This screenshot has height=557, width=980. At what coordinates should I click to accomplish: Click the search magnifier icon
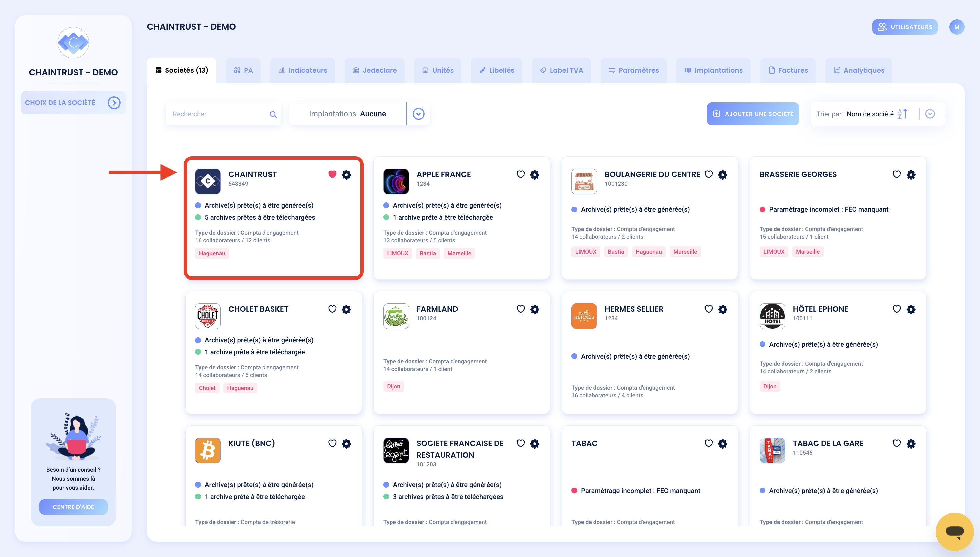tap(273, 114)
